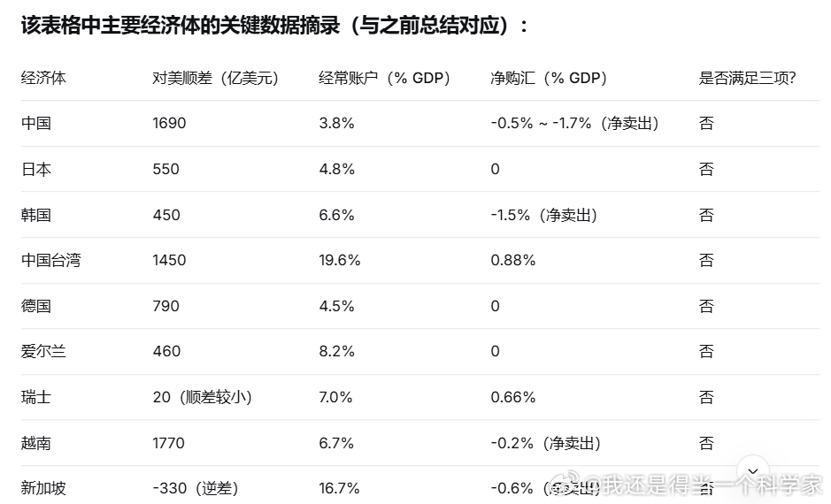Select the 韩国 row label

36,214
